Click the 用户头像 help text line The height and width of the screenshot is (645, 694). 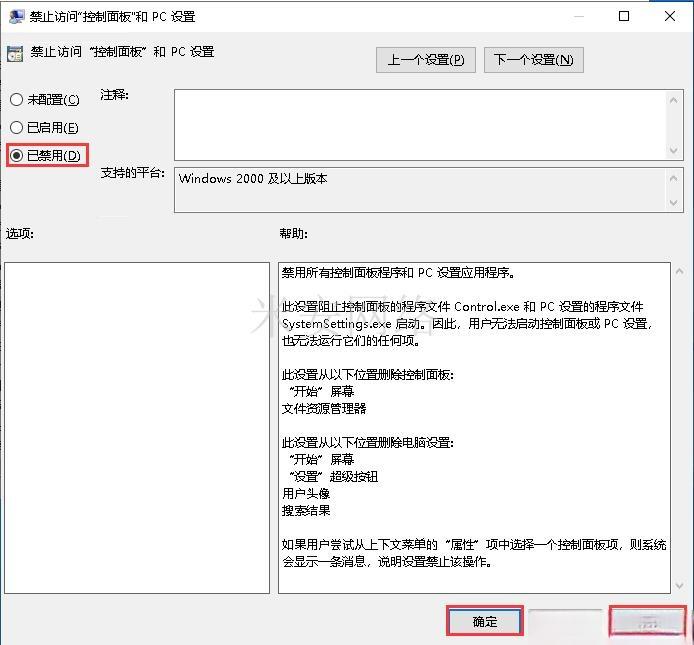click(306, 493)
